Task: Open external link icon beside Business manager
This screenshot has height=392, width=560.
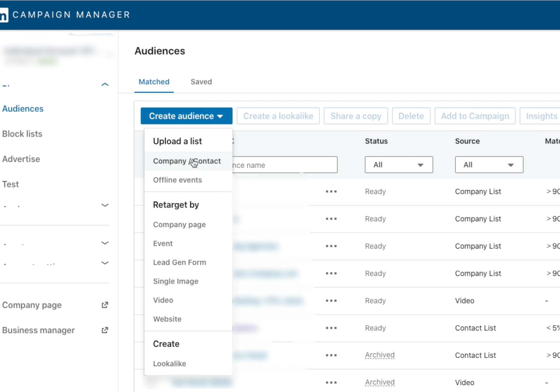Action: click(105, 330)
